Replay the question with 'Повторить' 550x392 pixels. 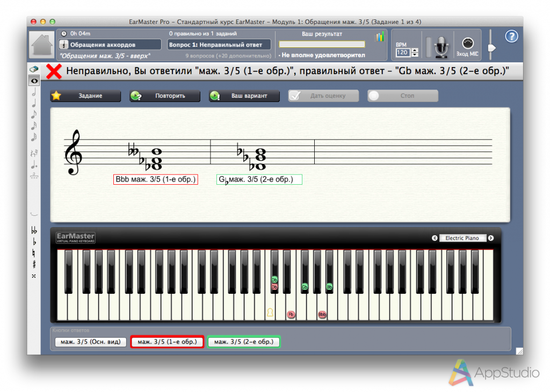tap(165, 96)
